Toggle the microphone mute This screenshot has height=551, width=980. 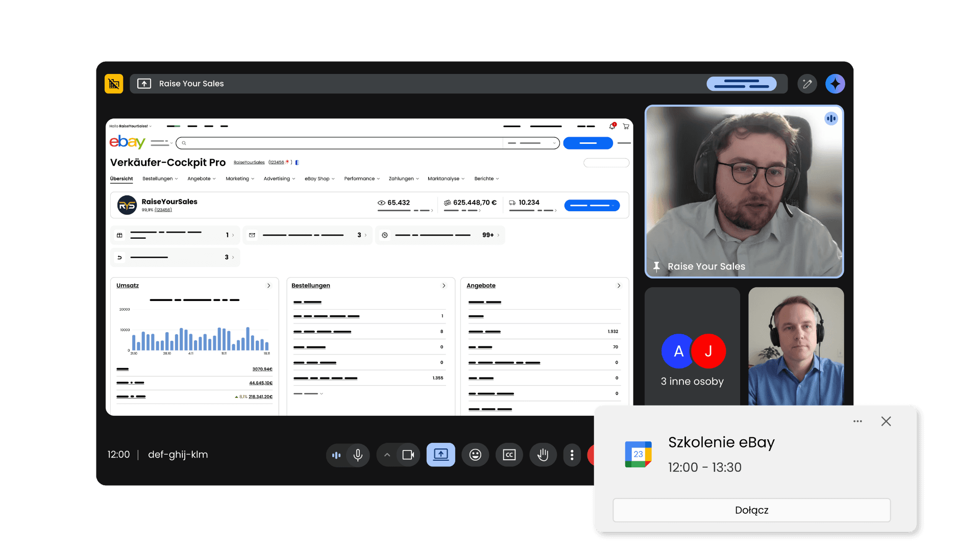coord(358,455)
